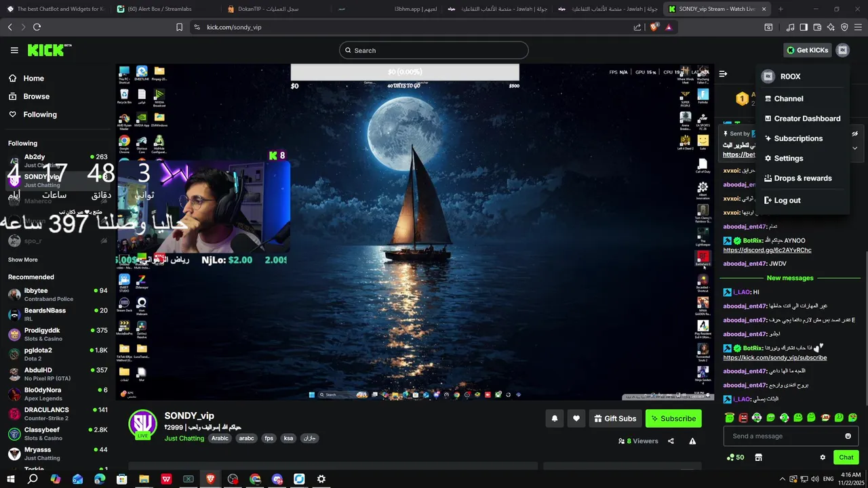Open chat settings gear icon
This screenshot has width=868, height=488.
(823, 457)
